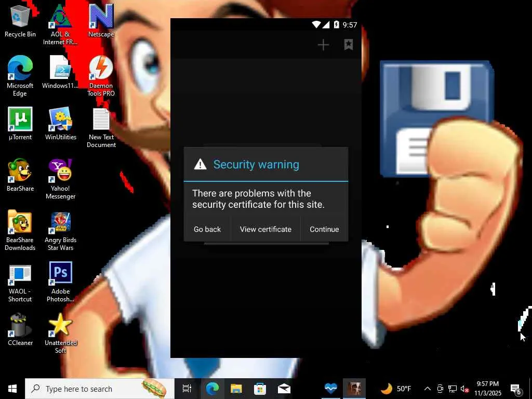
Task: Select the Unattended Soft star icon
Action: (60, 333)
